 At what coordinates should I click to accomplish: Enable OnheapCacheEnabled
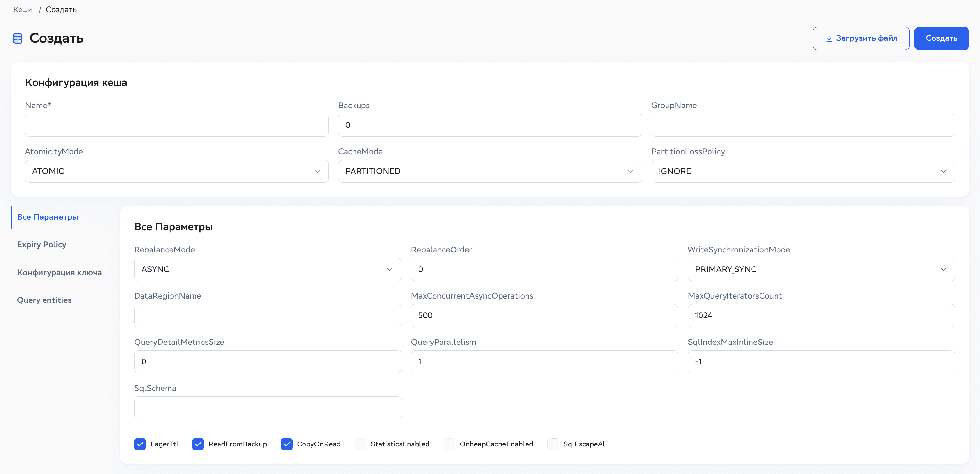(x=449, y=444)
